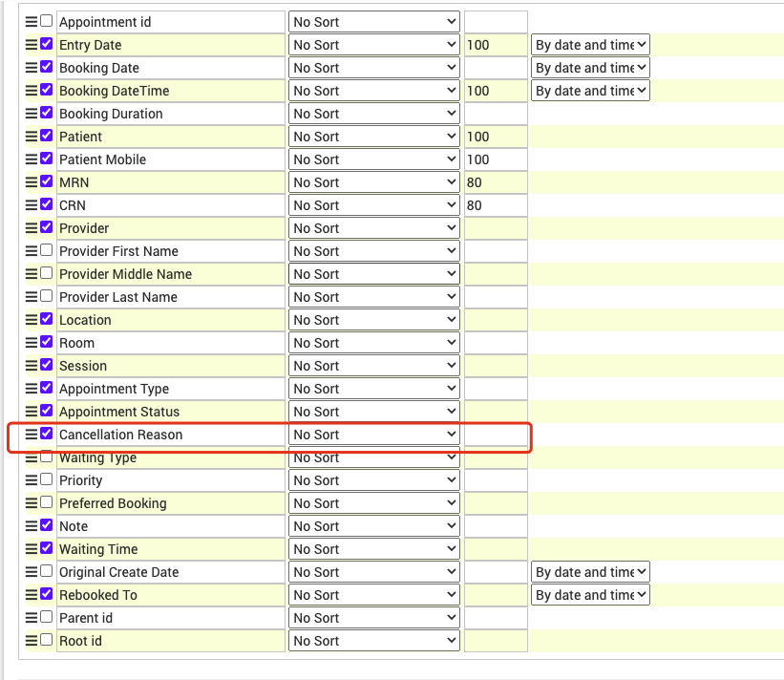Click the Waiting Time row reorder handle
Image resolution: width=784 pixels, height=680 pixels.
point(32,549)
